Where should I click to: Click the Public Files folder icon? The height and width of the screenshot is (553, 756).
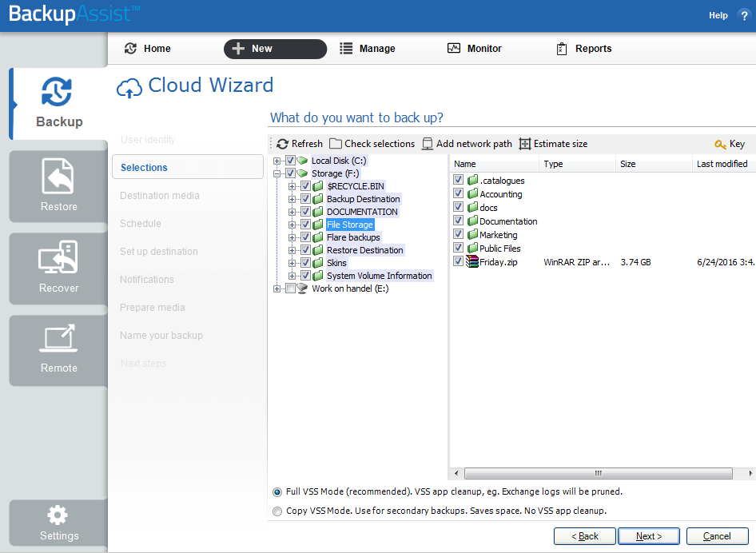click(472, 248)
